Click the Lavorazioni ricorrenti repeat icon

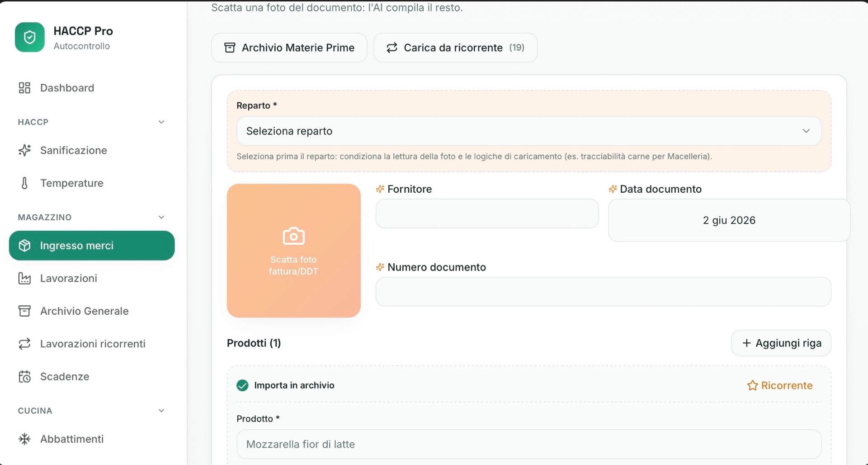(x=24, y=344)
